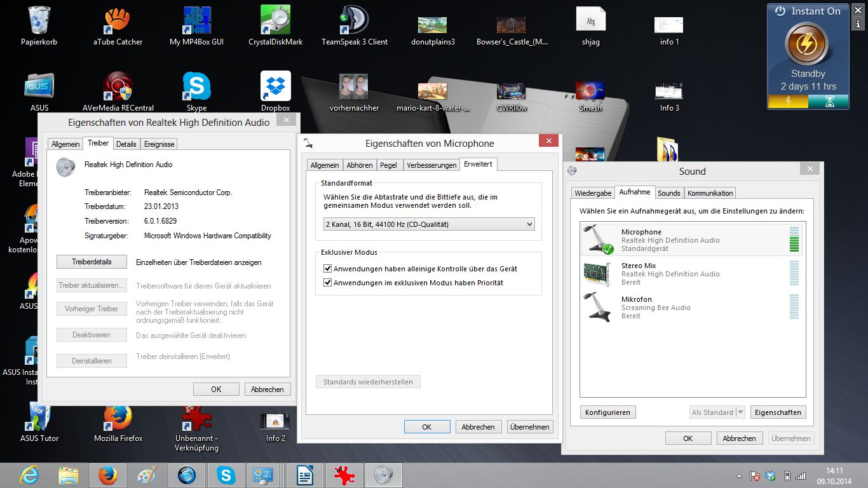Screen dimensions: 868x488
Task: Show hidden tray icons arrow
Action: [740, 475]
